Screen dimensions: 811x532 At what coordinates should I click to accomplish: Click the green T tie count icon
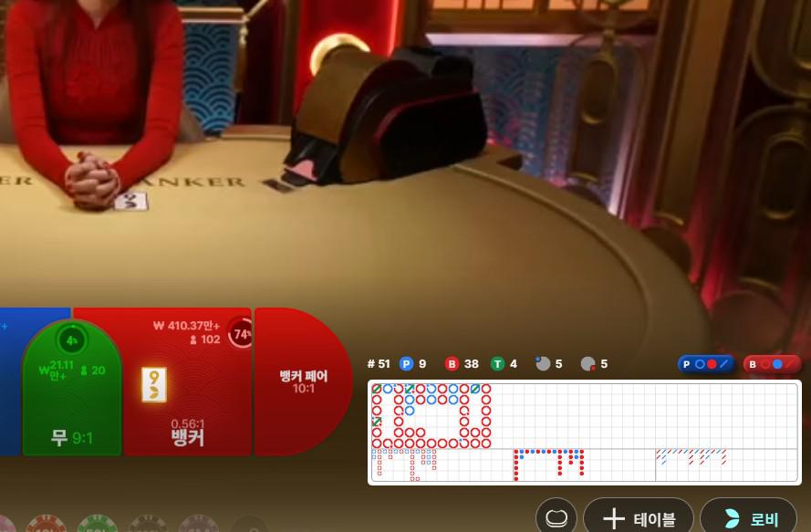coord(497,364)
